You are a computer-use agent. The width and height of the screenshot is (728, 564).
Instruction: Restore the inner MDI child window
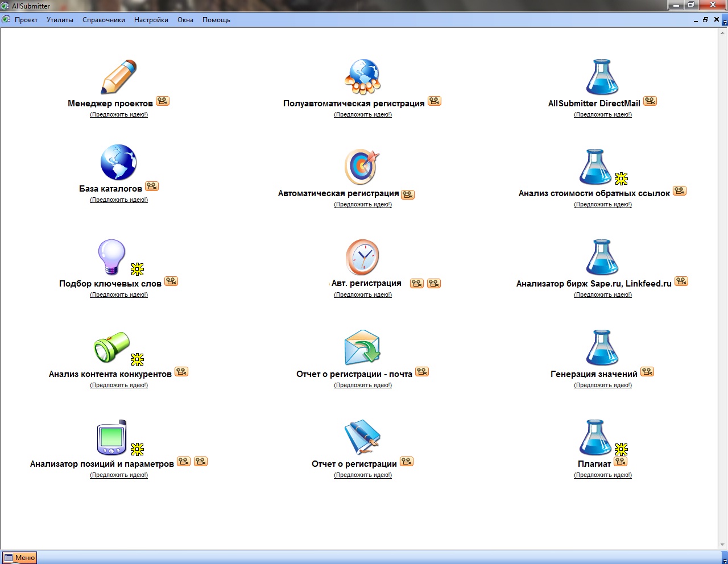pos(706,20)
